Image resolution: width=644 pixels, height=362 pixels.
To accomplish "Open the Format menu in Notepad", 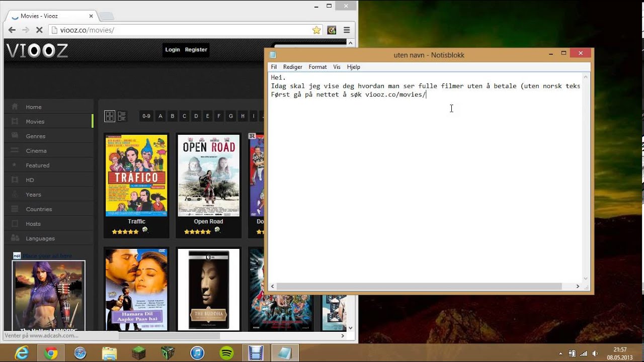I will click(x=317, y=67).
